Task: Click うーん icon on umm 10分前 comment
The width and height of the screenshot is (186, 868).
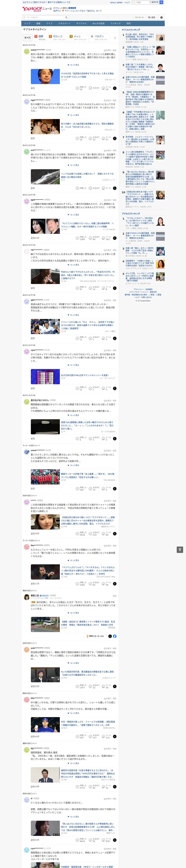Action: point(104,88)
